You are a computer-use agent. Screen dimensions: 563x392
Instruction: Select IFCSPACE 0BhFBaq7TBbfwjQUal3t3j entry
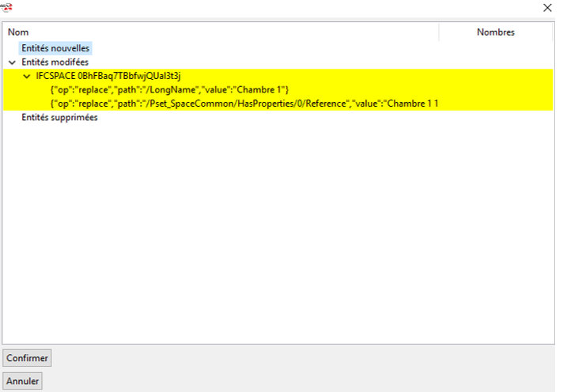tap(108, 76)
